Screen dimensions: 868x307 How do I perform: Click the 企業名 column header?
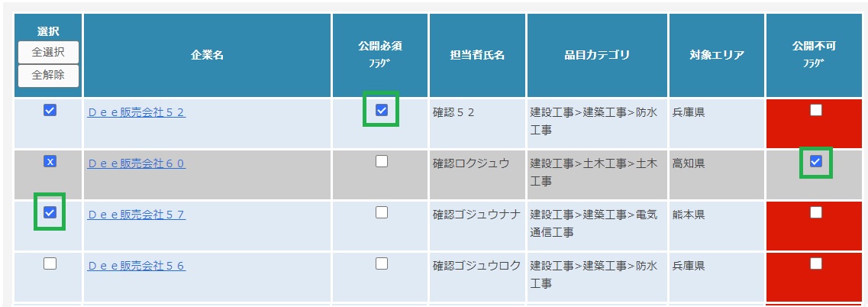pos(208,56)
